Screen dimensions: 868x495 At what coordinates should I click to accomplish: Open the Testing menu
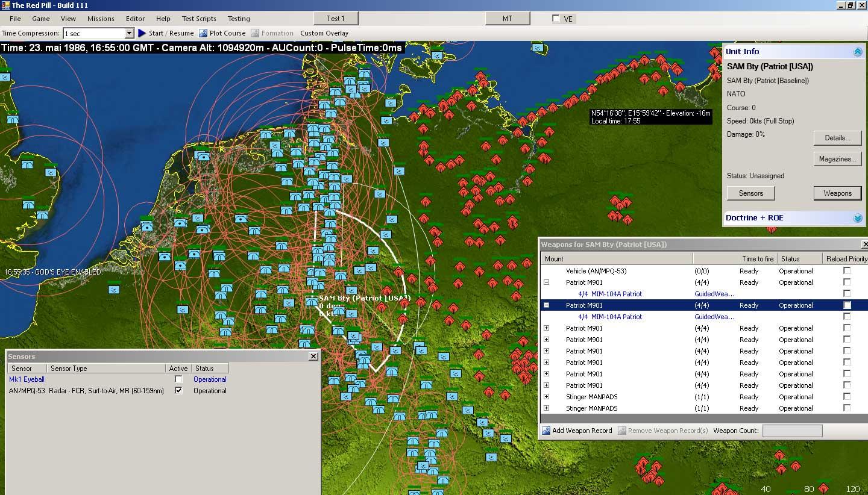pyautogui.click(x=239, y=19)
